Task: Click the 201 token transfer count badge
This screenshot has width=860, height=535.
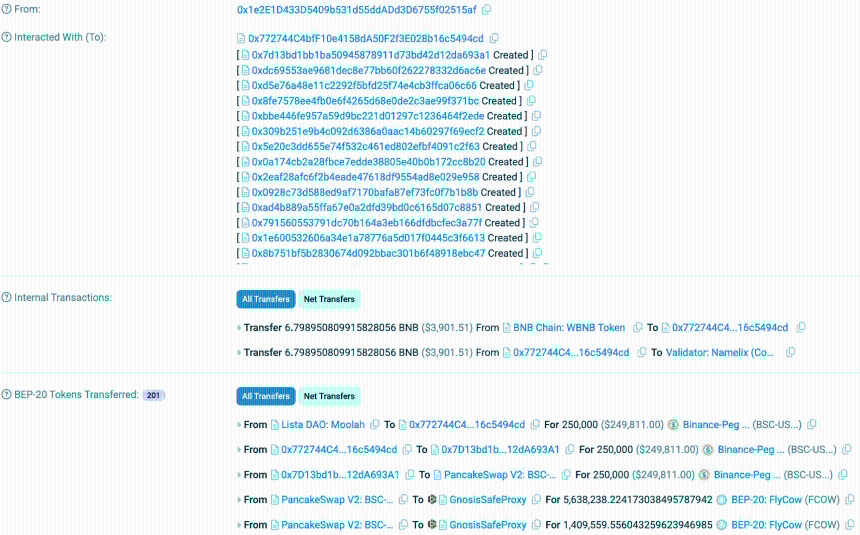Action: 154,395
